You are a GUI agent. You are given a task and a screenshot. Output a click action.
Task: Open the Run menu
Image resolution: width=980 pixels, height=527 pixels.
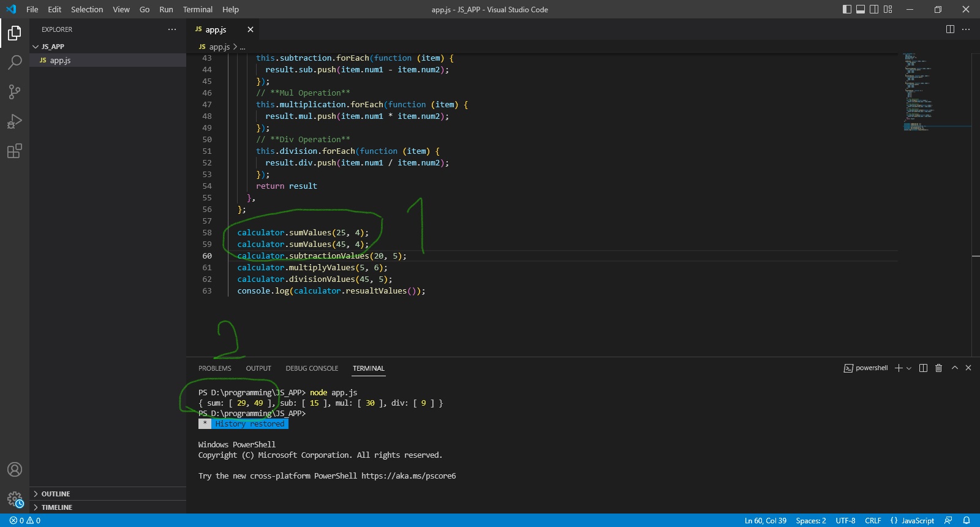[x=166, y=9]
